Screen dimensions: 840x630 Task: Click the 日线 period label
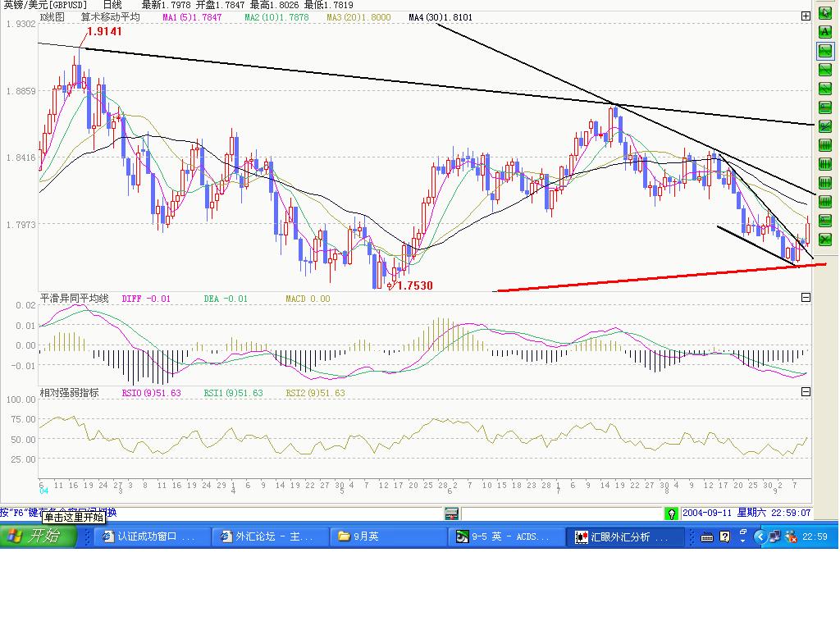pos(112,5)
